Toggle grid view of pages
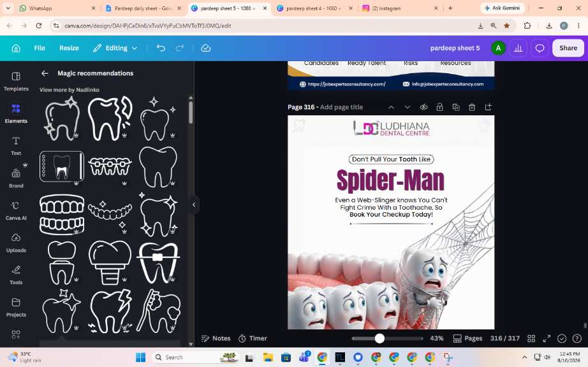The image size is (588, 367). [531, 338]
